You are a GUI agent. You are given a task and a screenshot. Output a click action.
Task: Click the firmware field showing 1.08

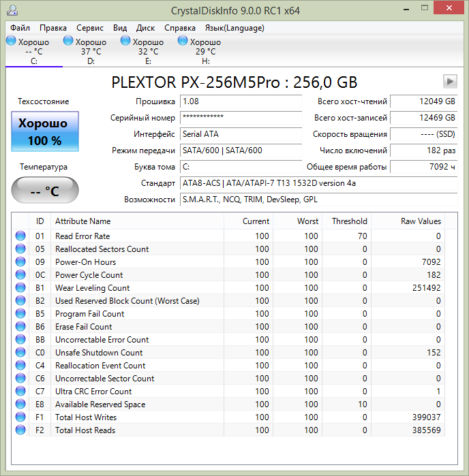(x=241, y=101)
